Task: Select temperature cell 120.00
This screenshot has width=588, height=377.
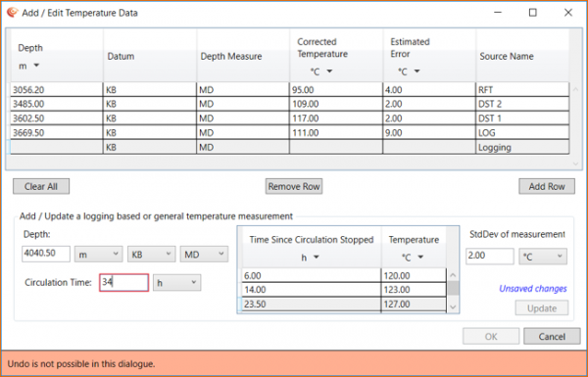Action: tap(414, 275)
